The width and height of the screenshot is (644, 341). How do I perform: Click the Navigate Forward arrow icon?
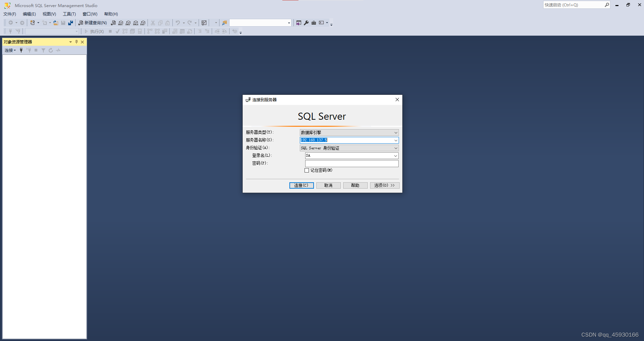pos(22,23)
